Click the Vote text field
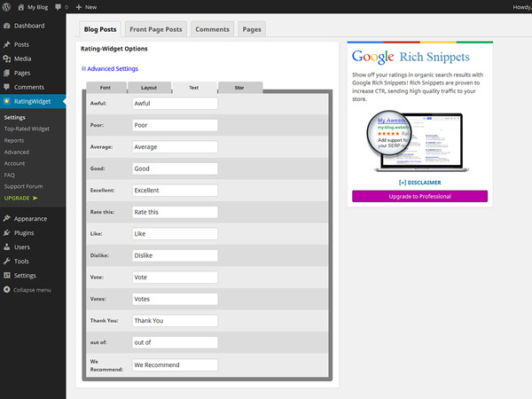 (175, 278)
